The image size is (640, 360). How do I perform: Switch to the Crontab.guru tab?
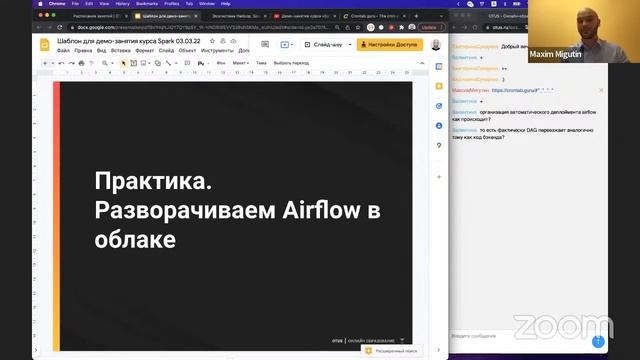tap(374, 16)
